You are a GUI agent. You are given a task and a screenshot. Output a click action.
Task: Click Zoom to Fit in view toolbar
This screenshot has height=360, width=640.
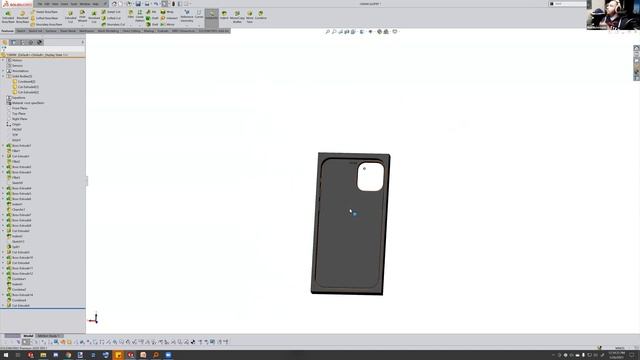tap(327, 31)
